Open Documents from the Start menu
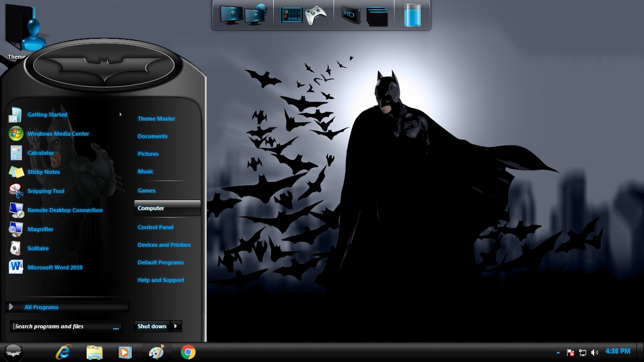 [152, 136]
